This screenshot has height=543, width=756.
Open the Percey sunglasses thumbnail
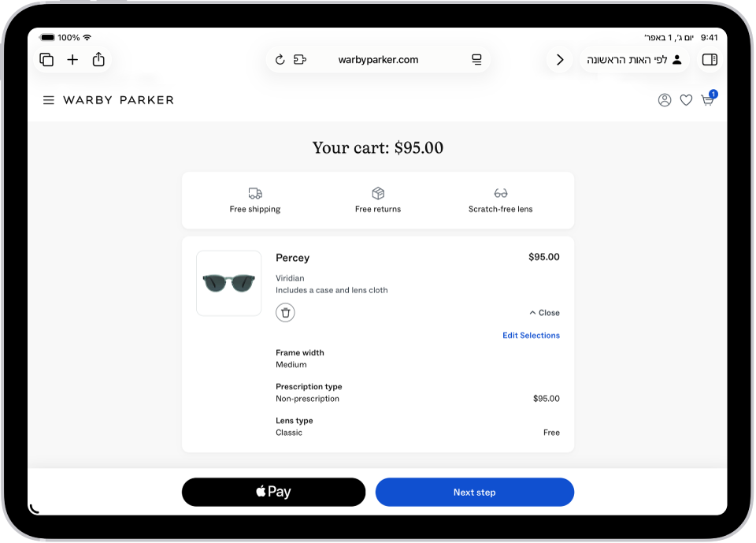(229, 284)
